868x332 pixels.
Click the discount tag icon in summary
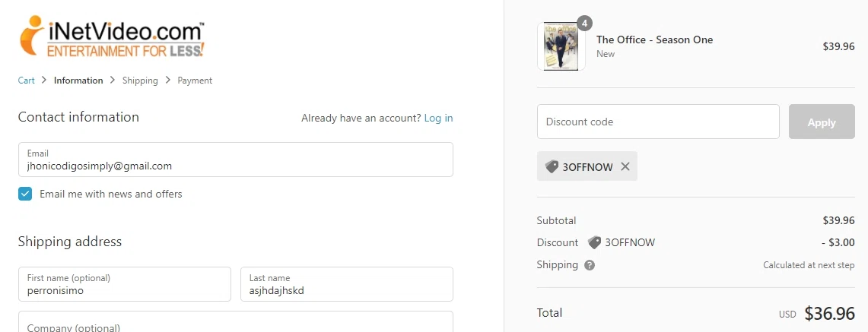click(x=594, y=242)
